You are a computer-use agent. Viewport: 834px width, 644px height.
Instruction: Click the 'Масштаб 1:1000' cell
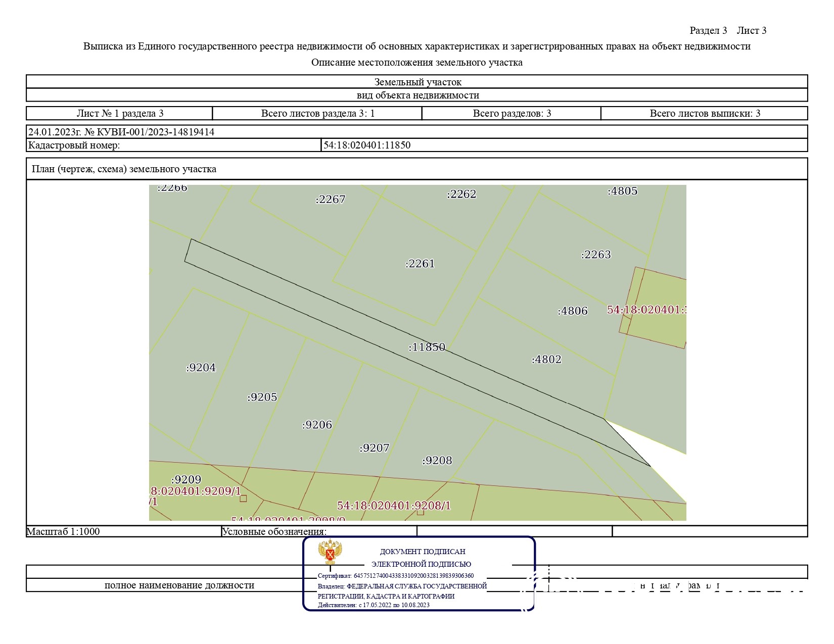click(123, 531)
